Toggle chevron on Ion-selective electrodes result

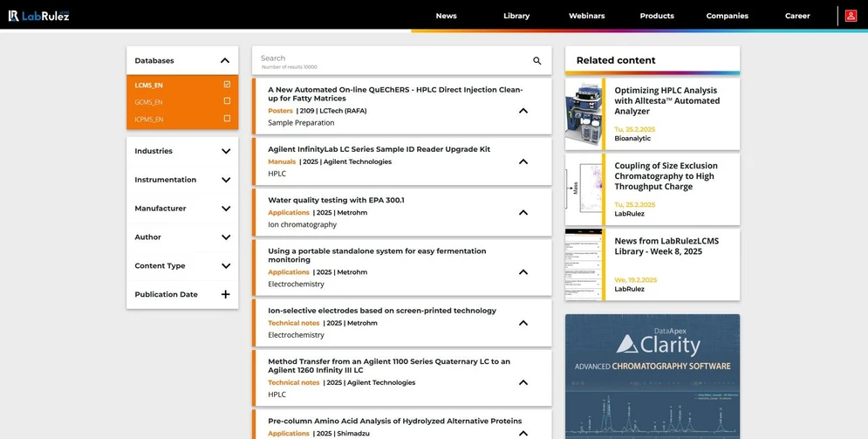coord(523,323)
